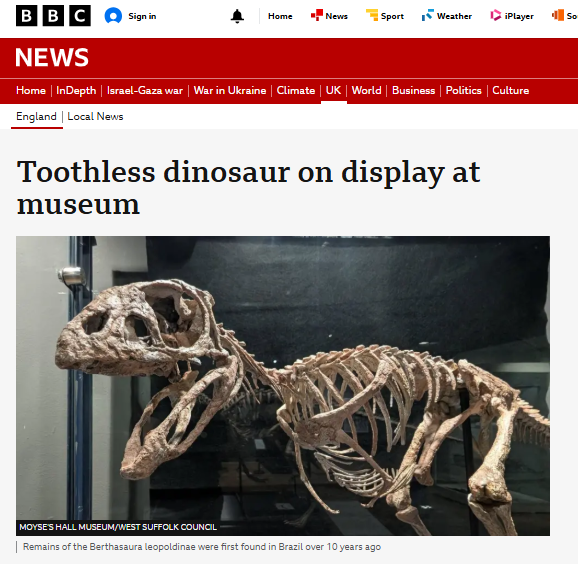Select the World menu item
Viewport: 578px width, 564px height.
[x=366, y=90]
